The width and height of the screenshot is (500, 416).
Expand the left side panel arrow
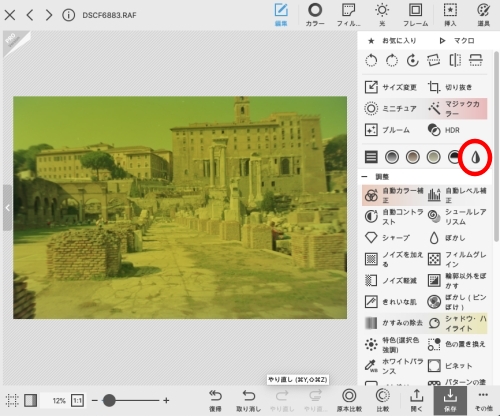(x=8, y=208)
